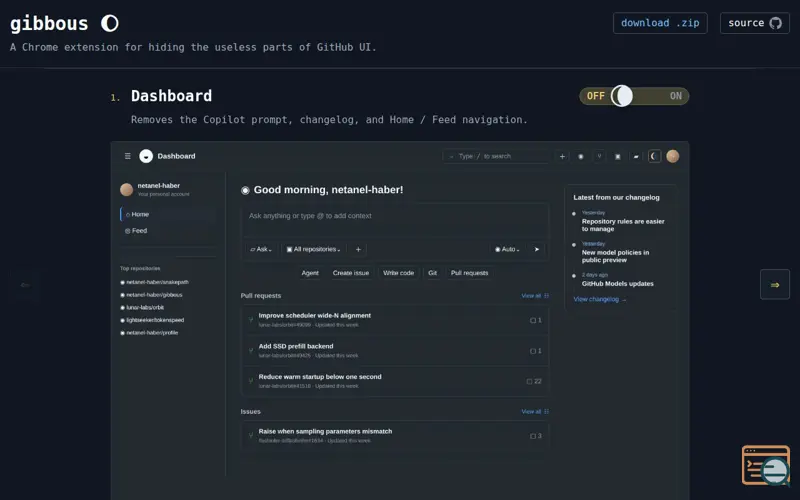The width and height of the screenshot is (800, 500).
Task: Click the gibbous title text
Action: tap(49, 23)
